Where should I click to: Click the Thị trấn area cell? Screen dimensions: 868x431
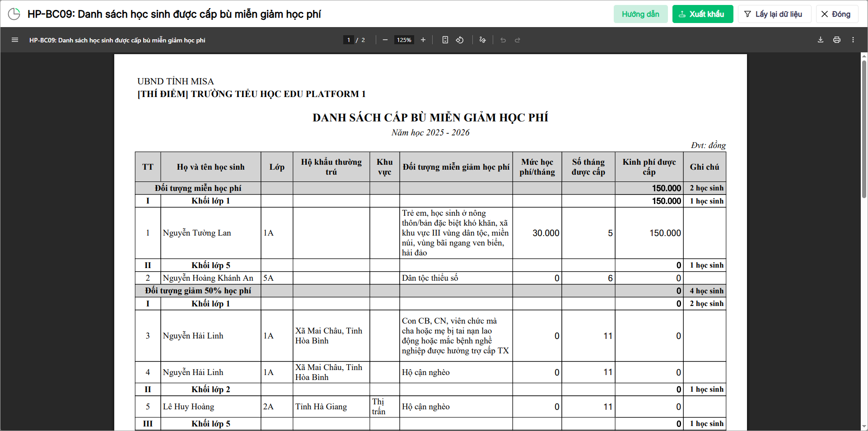tap(385, 407)
